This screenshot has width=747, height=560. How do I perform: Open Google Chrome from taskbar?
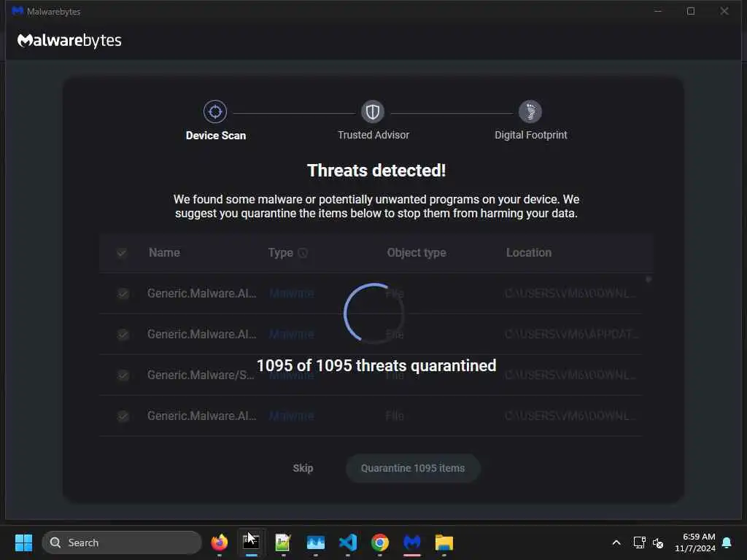coord(379,542)
